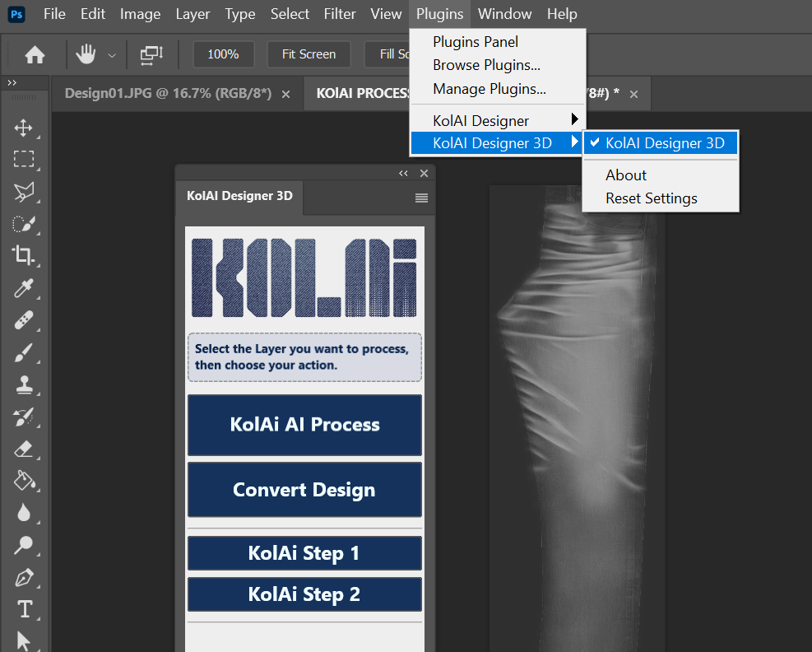The image size is (812, 652).
Task: Click the KolAi Step 2 button
Action: (304, 594)
